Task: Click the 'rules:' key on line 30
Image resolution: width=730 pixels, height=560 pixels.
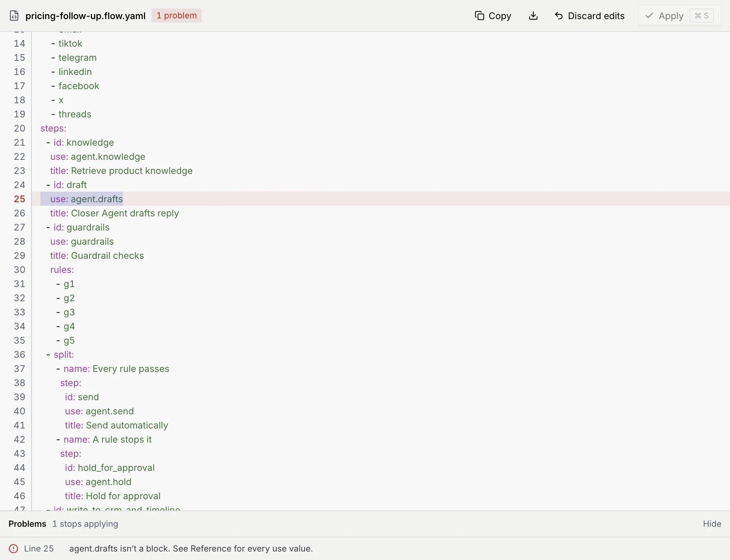Action: [62, 270]
